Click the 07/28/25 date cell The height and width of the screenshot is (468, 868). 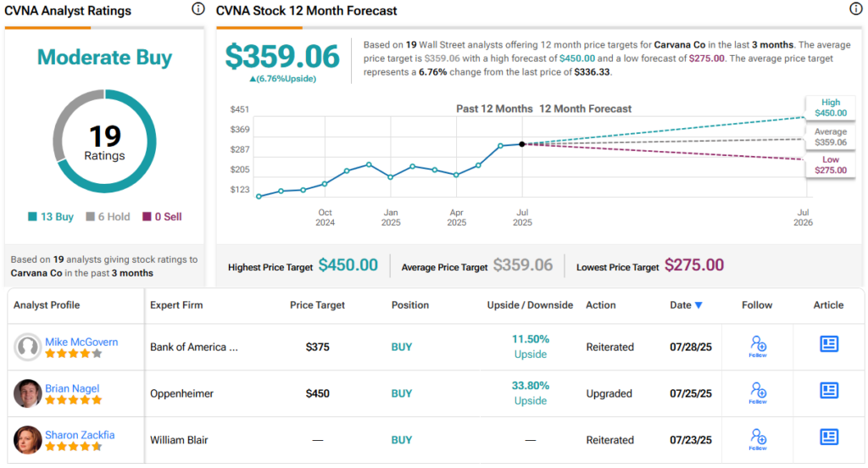pyautogui.click(x=691, y=348)
